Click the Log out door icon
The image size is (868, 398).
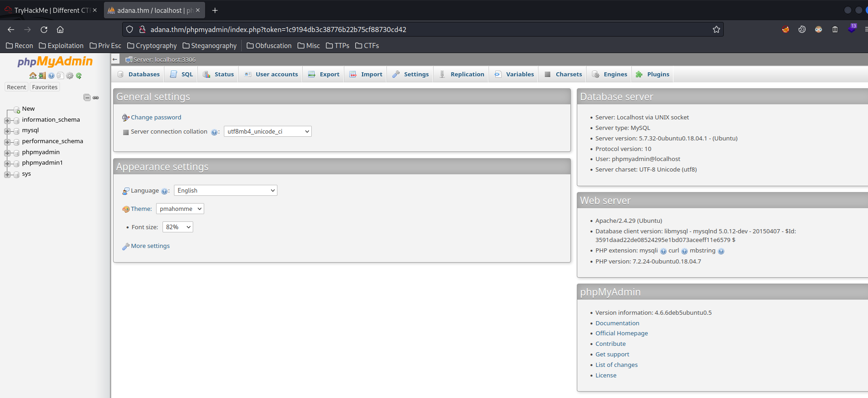click(42, 75)
